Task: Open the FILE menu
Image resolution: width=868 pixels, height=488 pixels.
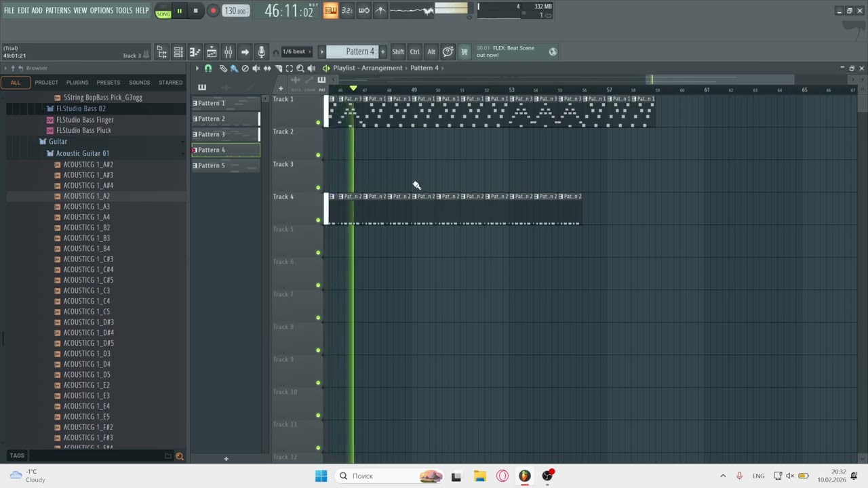Action: 9,10
